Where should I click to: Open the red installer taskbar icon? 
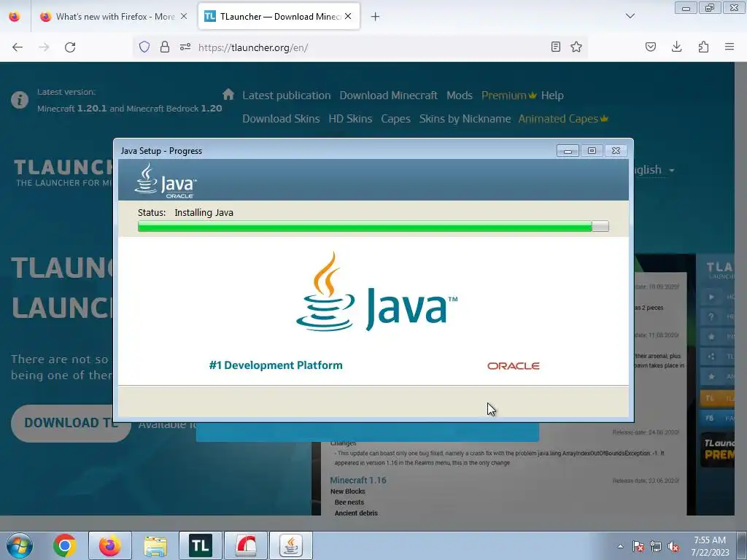[246, 545]
